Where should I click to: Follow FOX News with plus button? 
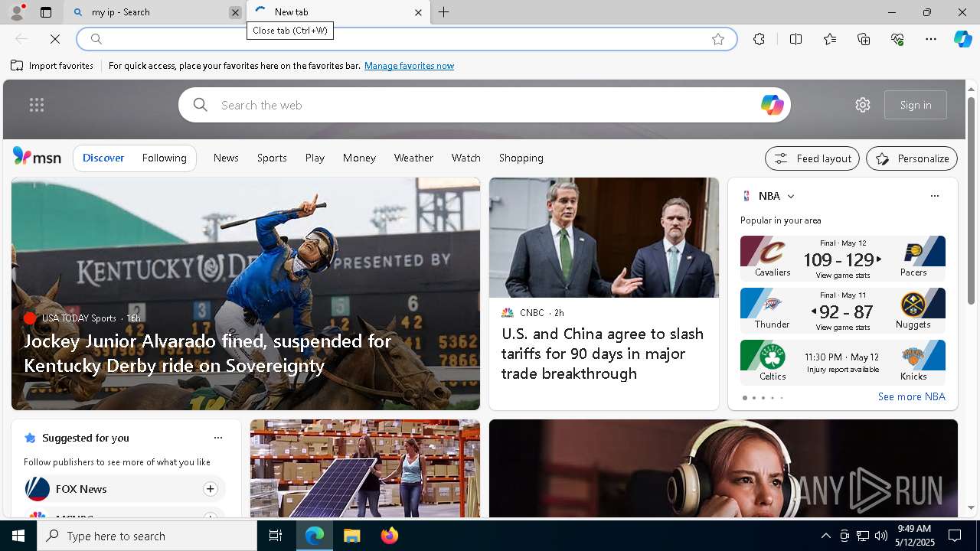[210, 489]
